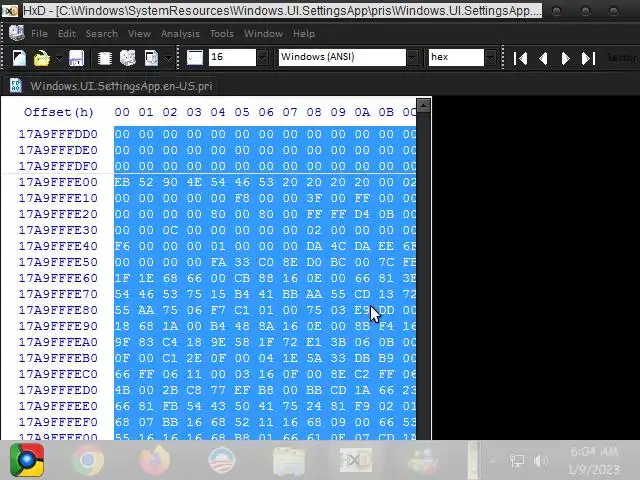Go to the previous sector
The image size is (640, 480).
tap(543, 58)
